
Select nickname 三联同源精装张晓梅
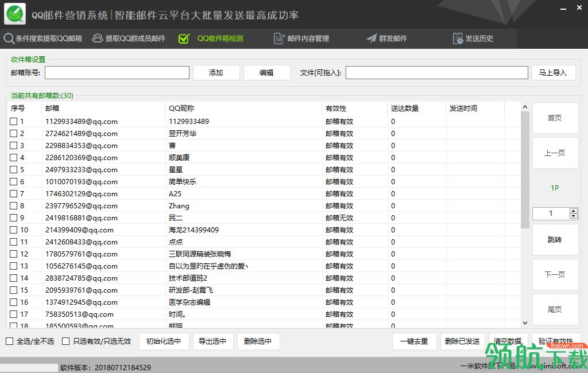click(200, 254)
